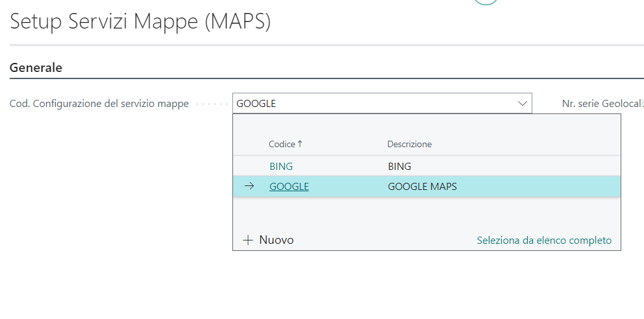Click the GOOGLE value in the configuration field
Viewport: 644px width, 319px height.
point(256,104)
